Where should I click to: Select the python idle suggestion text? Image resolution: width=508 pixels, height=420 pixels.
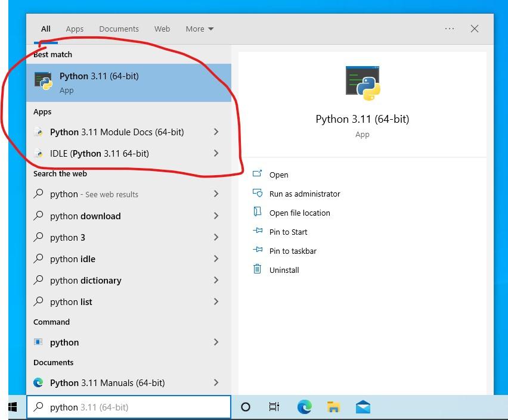click(x=73, y=259)
